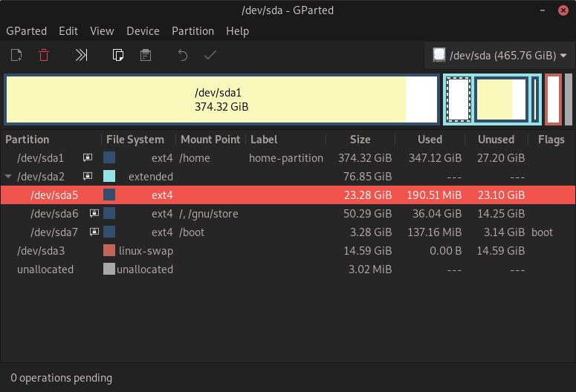The height and width of the screenshot is (392, 576).
Task: Open the Partition menu
Action: 192,31
